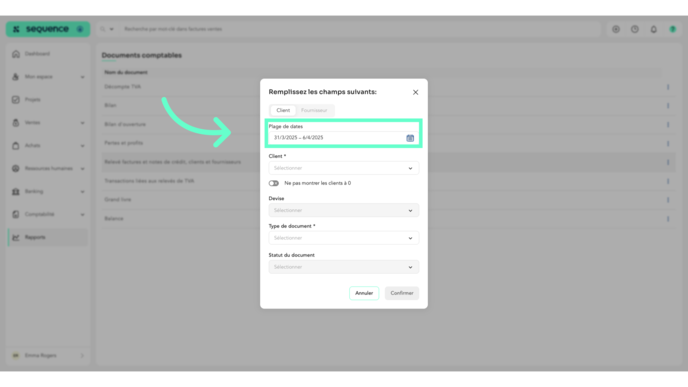Click the Nom du document column header
This screenshot has width=688, height=387.
tap(126, 72)
